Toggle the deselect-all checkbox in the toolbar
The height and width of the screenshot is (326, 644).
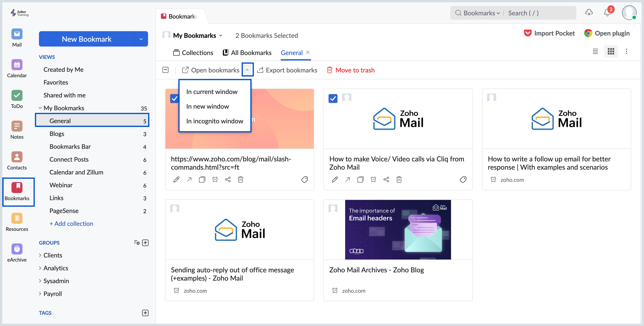coord(165,70)
